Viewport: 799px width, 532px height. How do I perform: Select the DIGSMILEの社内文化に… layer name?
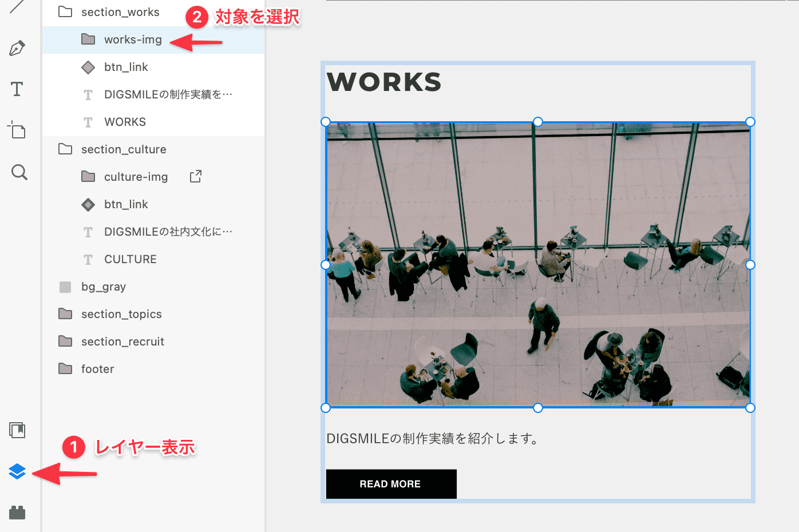click(168, 232)
